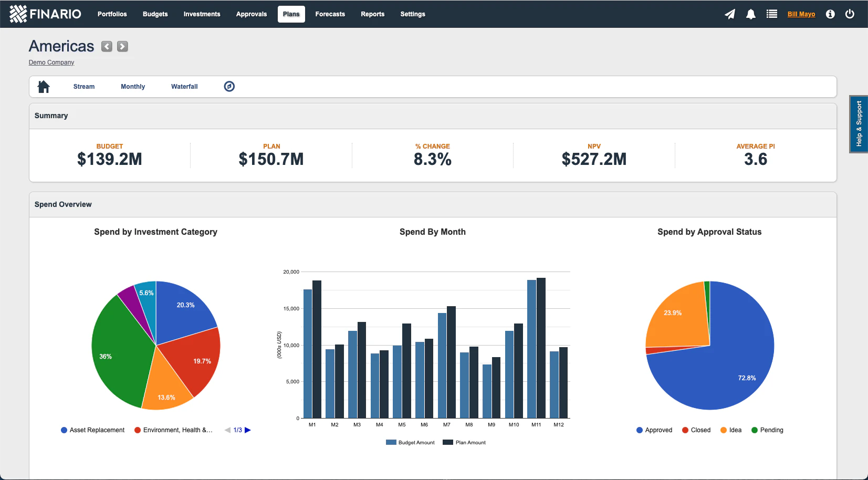Click the Home icon in the view toolbar
Screen dimensions: 868x480
coord(44,86)
